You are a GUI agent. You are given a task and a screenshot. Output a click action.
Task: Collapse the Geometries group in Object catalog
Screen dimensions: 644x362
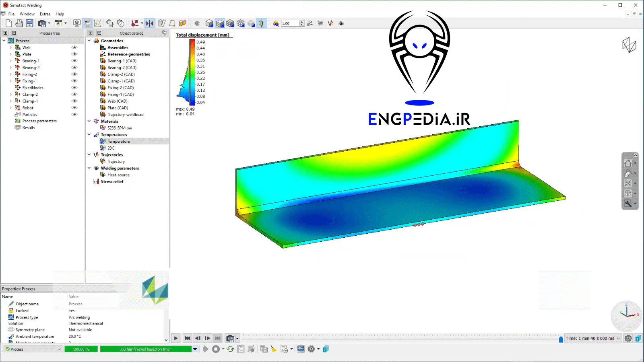[89, 41]
